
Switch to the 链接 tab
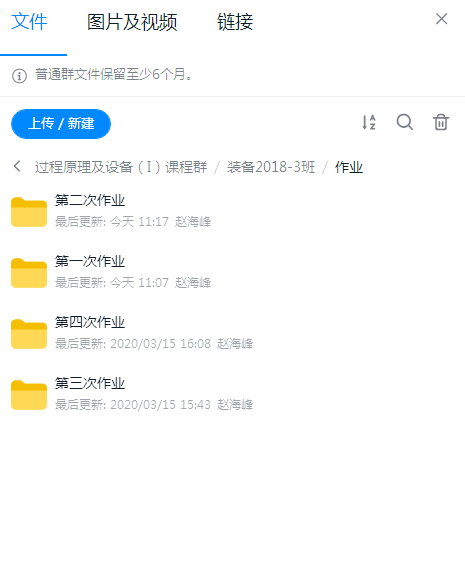(235, 22)
